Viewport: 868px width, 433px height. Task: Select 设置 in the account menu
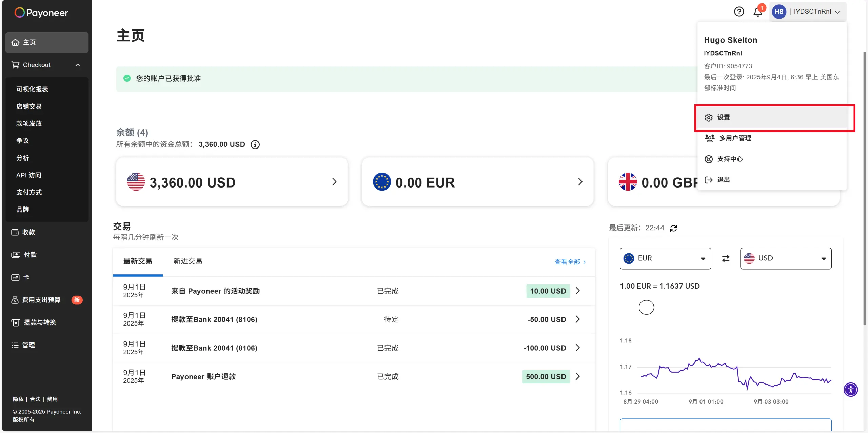pos(772,117)
